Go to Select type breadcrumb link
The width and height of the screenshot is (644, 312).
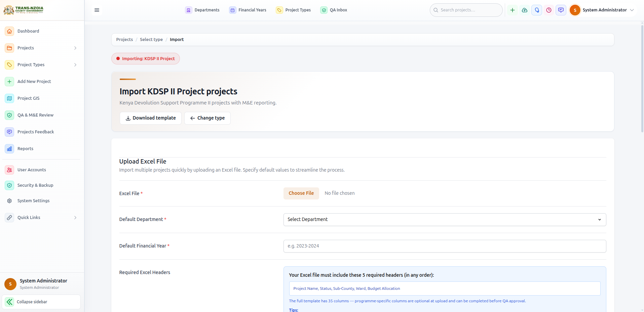click(x=151, y=40)
